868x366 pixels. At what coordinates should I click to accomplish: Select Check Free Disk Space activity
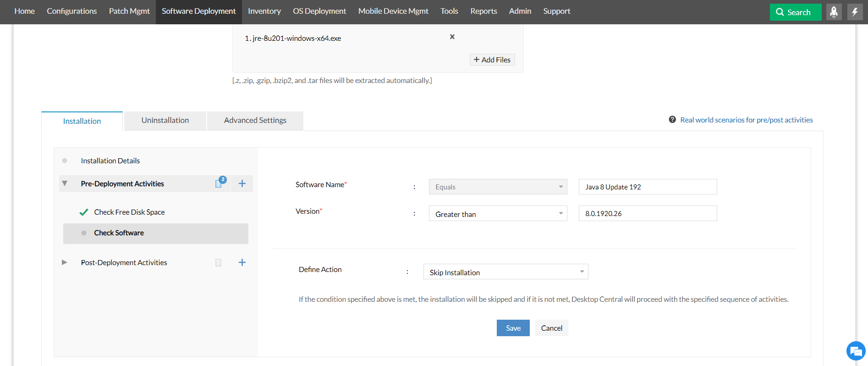point(129,212)
